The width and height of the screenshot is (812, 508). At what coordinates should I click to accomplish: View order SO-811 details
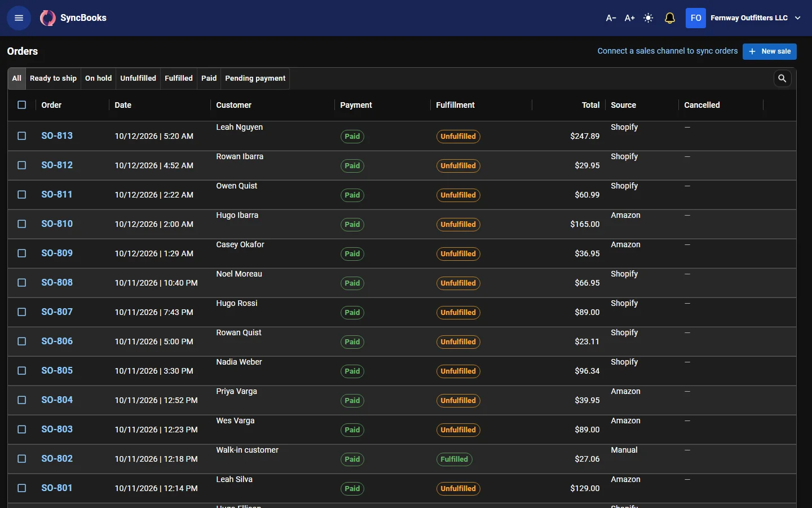pyautogui.click(x=57, y=195)
